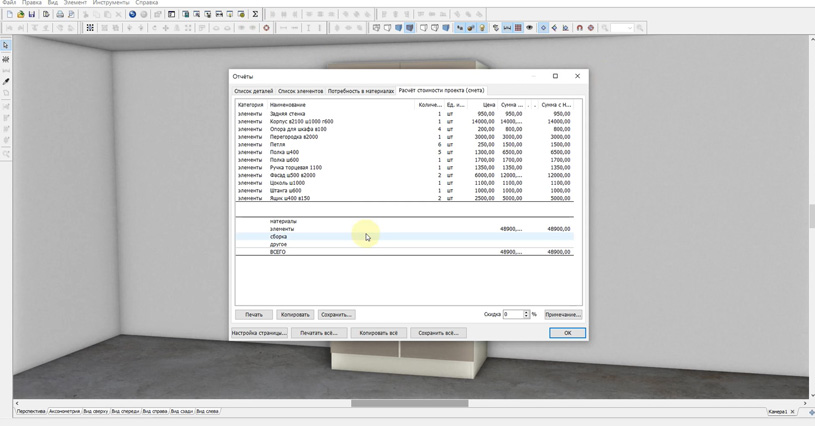Open the Sigma reports and calculation icon
The width and height of the screenshot is (815, 426).
(x=255, y=14)
